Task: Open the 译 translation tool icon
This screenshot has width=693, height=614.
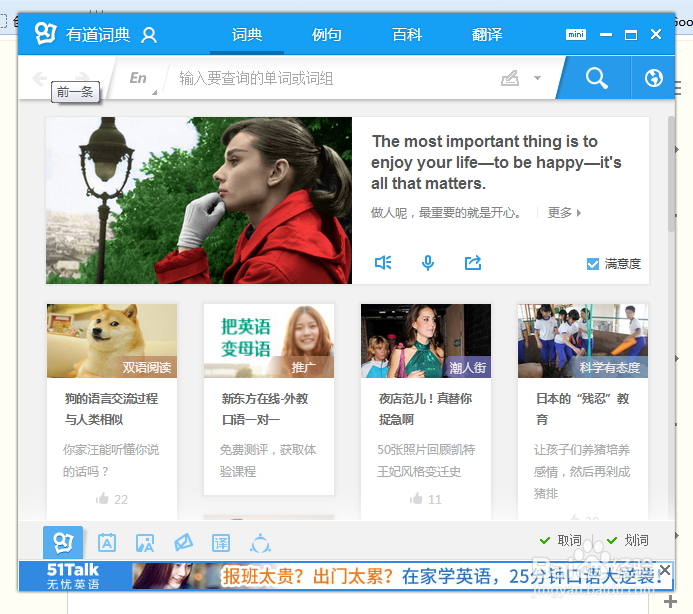Action: 221,543
